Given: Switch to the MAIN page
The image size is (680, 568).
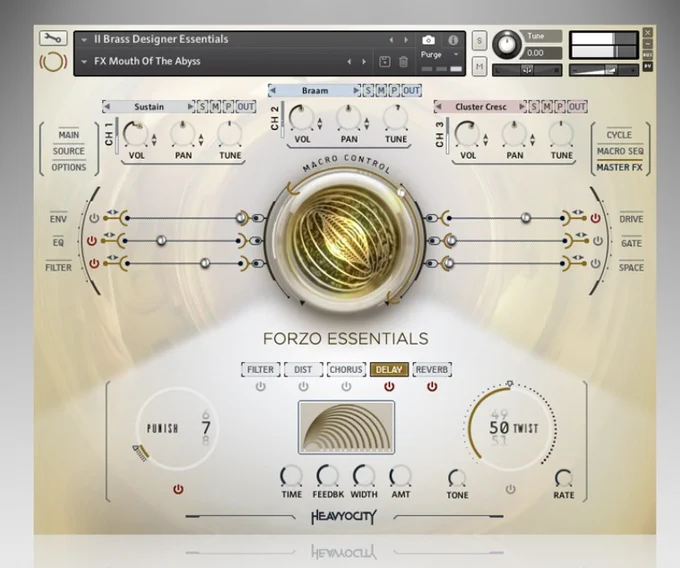Looking at the screenshot, I should click(69, 135).
